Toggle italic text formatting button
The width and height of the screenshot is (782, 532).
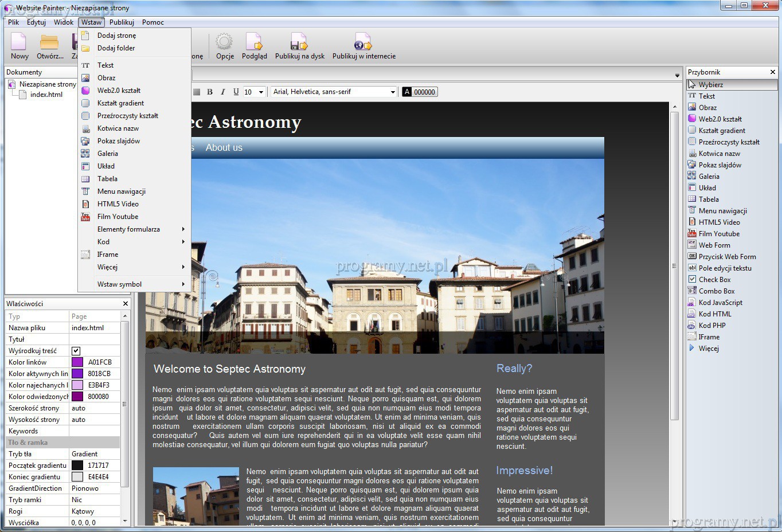click(222, 92)
